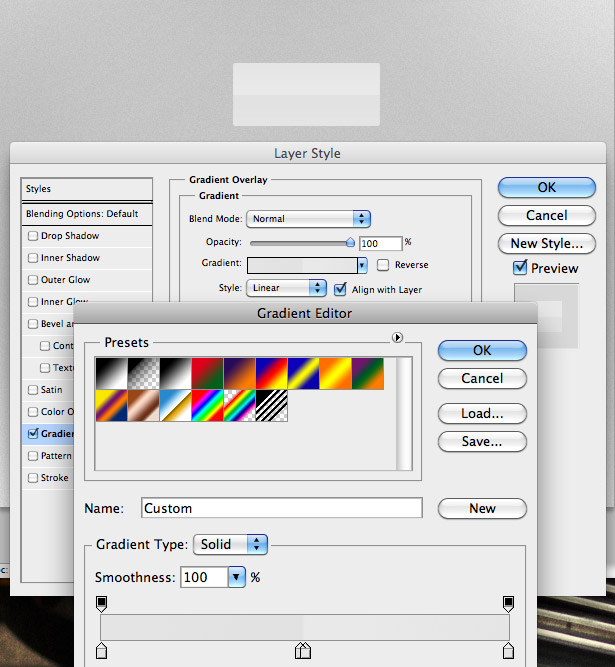The image size is (615, 667).
Task: Click the Save... button
Action: (x=482, y=442)
